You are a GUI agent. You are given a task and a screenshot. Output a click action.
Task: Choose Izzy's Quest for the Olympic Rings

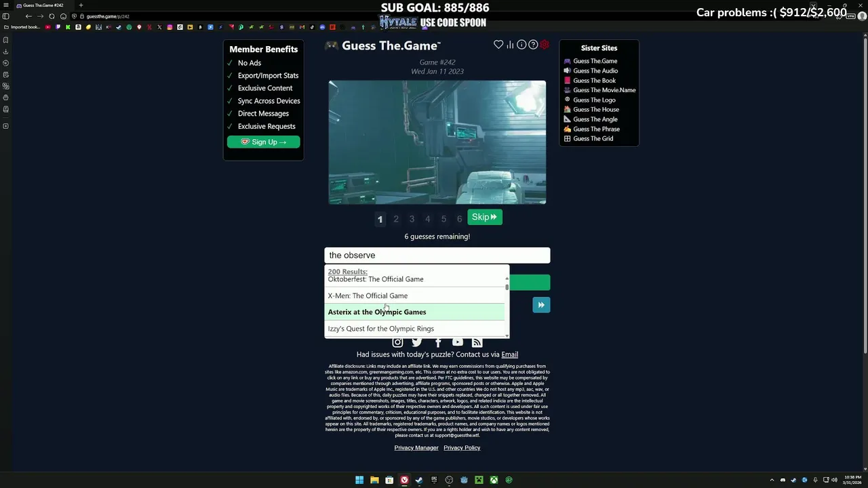[415, 329]
